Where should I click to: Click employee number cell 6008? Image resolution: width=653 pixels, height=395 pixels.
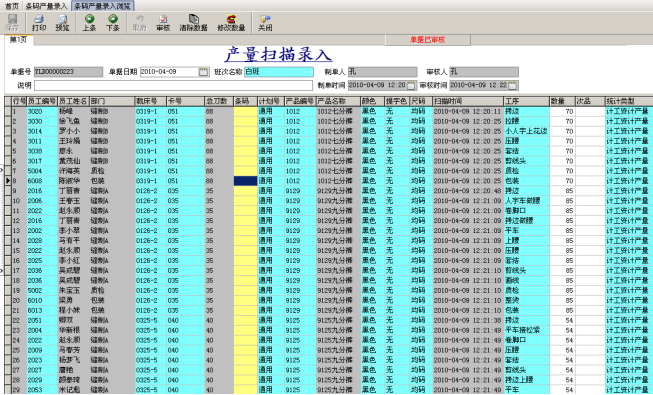(x=42, y=181)
